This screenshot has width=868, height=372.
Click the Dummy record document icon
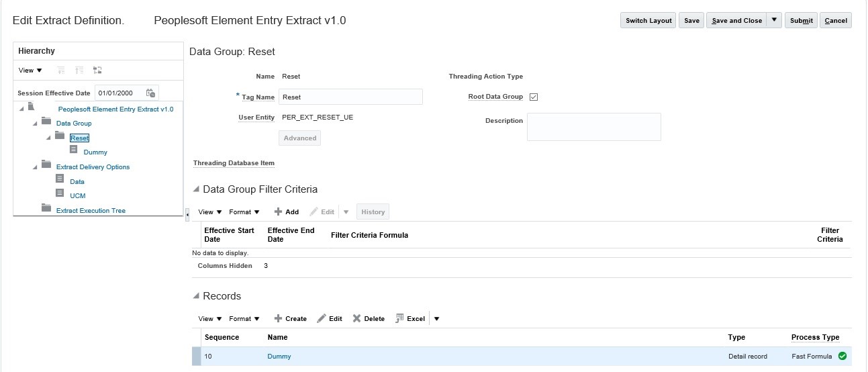[x=73, y=150]
